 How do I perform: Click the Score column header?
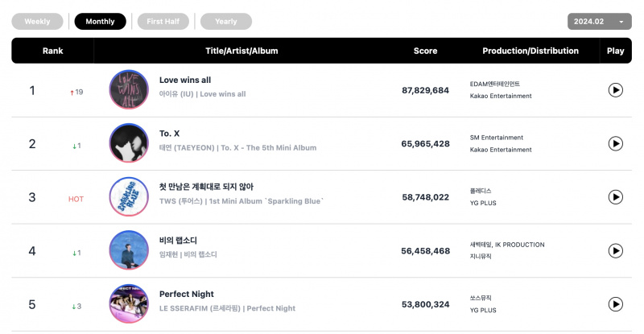click(425, 51)
